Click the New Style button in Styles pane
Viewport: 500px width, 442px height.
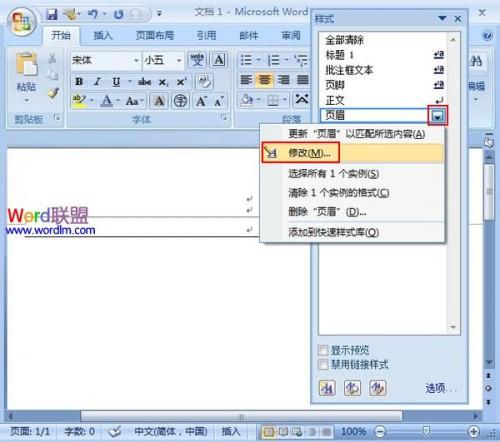[327, 388]
